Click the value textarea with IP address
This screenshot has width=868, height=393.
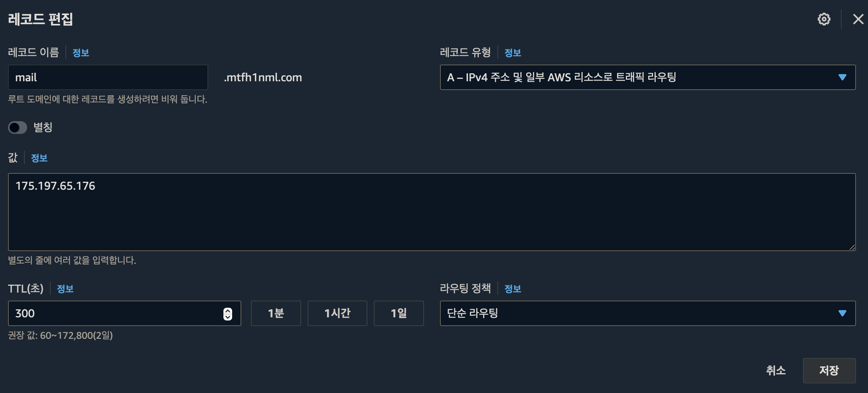(x=432, y=212)
